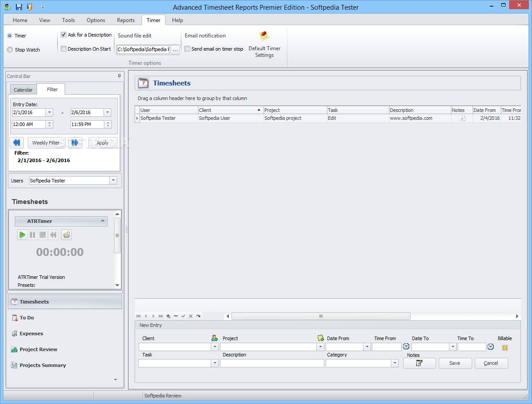The width and height of the screenshot is (532, 404).
Task: Click the Apply filter button
Action: (x=103, y=143)
